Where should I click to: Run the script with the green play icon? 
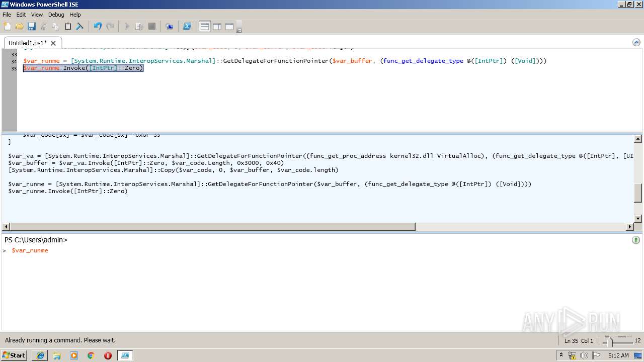click(127, 26)
